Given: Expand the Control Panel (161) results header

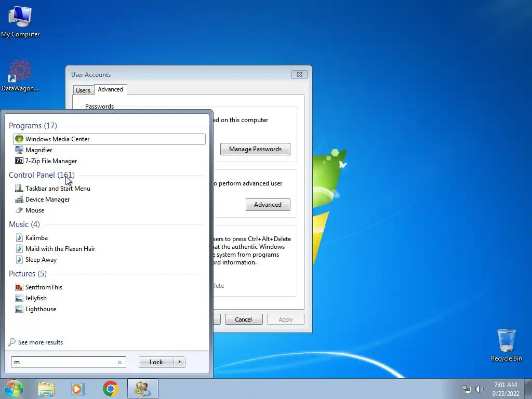Looking at the screenshot, I should pos(42,175).
